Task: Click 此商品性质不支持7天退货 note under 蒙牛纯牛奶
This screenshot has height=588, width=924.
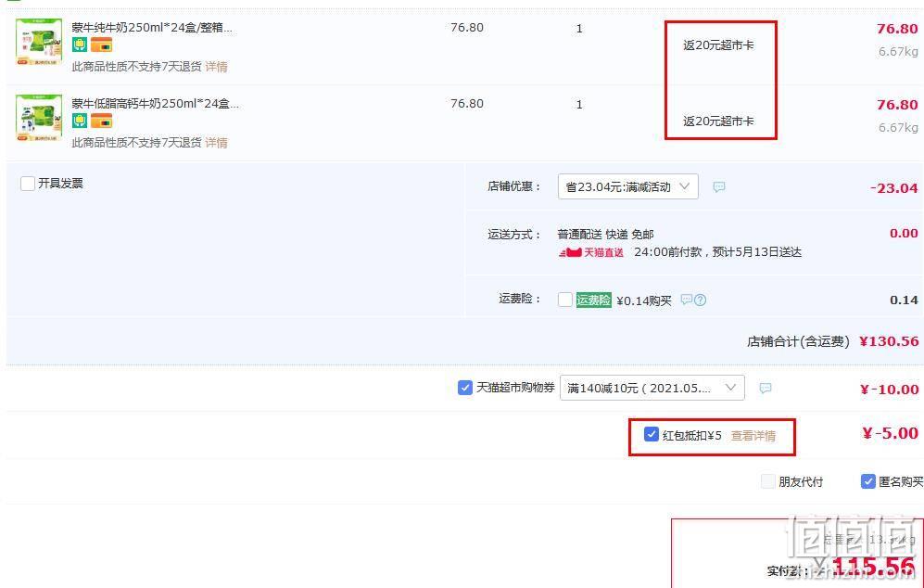Action: (x=137, y=67)
